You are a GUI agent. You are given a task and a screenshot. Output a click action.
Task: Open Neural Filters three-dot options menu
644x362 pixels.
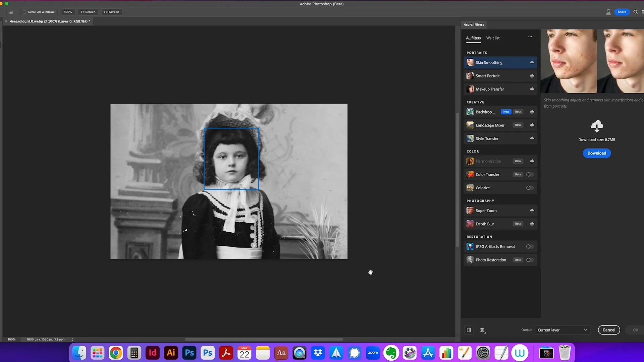coord(530,37)
